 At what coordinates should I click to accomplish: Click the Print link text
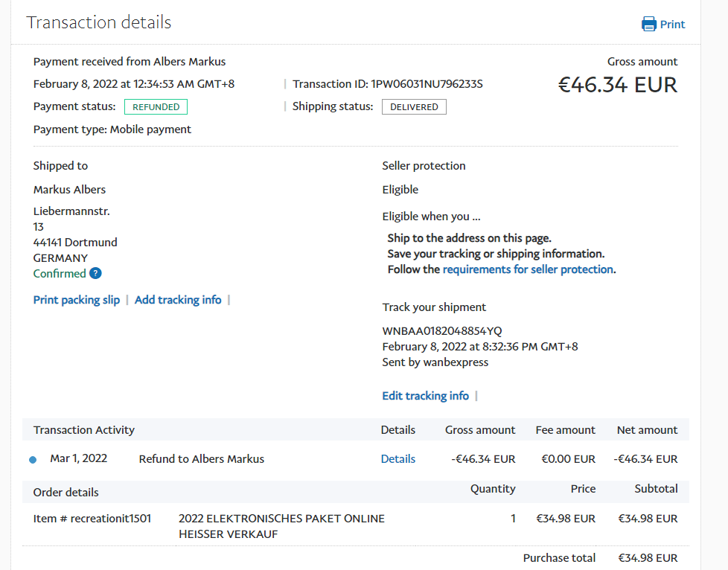click(672, 25)
